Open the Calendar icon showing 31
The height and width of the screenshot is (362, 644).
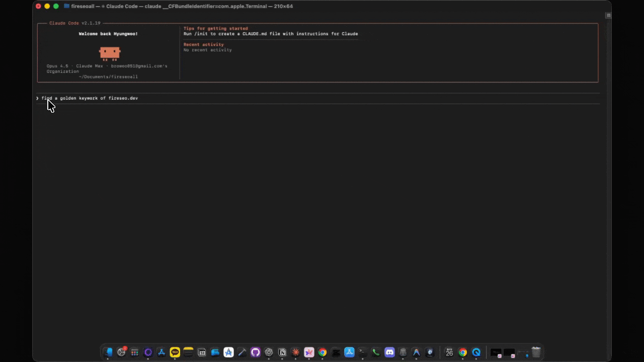click(x=202, y=352)
